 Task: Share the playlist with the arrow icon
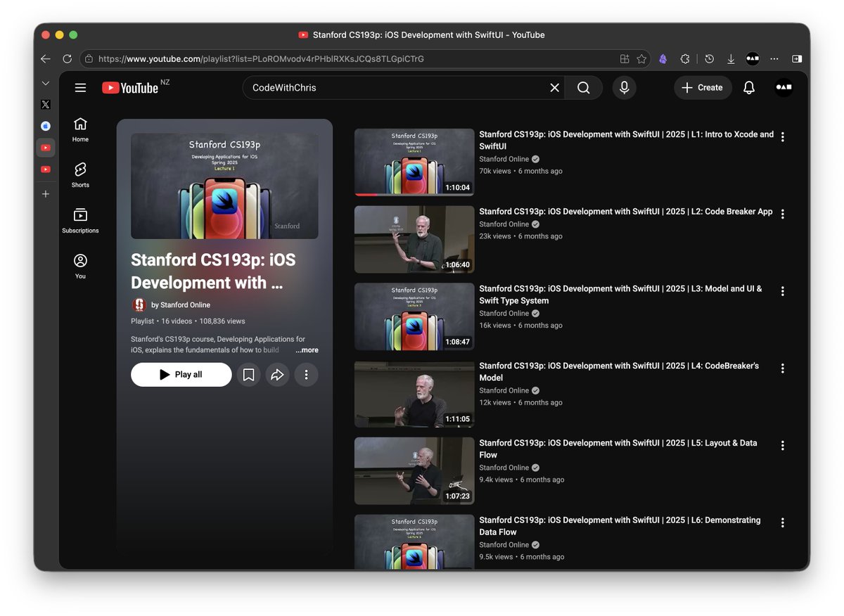point(277,375)
